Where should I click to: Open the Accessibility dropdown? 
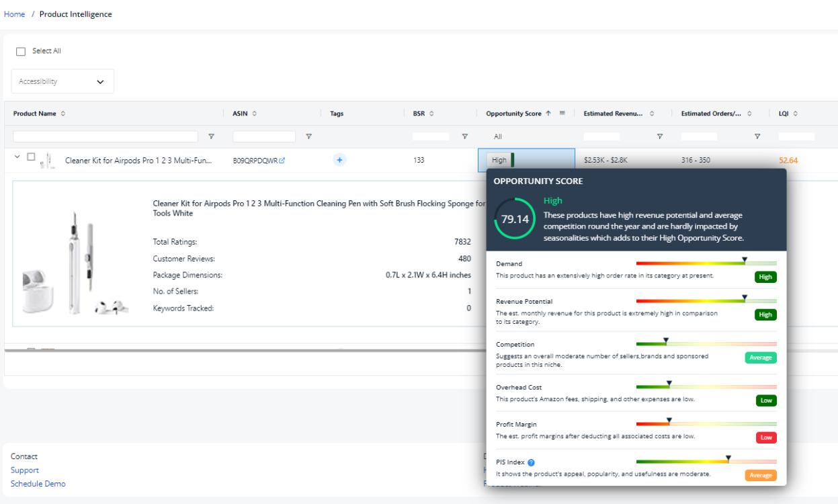(x=62, y=82)
